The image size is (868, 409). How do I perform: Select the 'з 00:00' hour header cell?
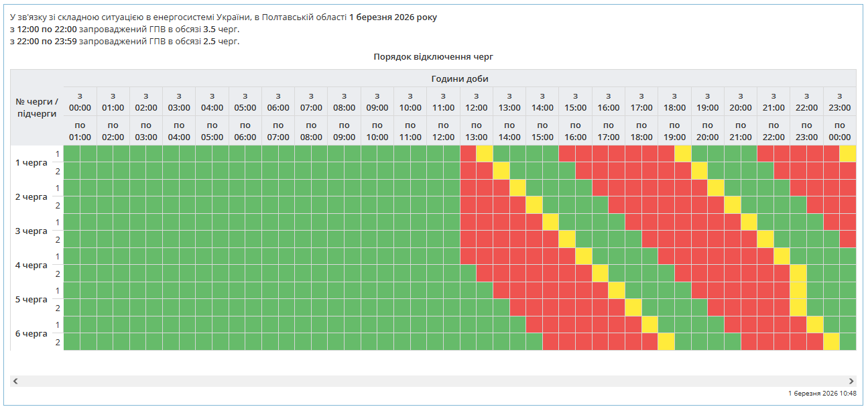[x=80, y=102]
